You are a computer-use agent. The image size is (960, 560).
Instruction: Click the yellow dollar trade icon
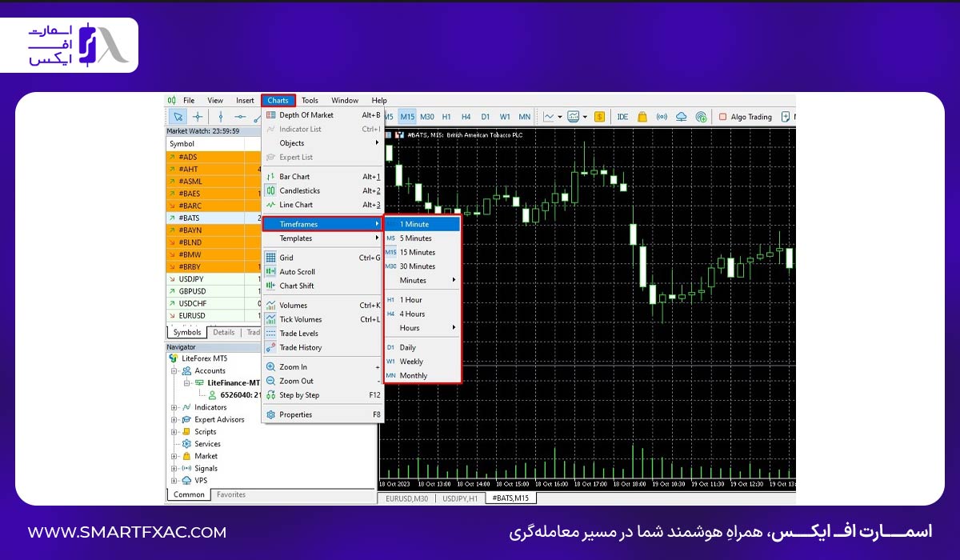(x=599, y=117)
